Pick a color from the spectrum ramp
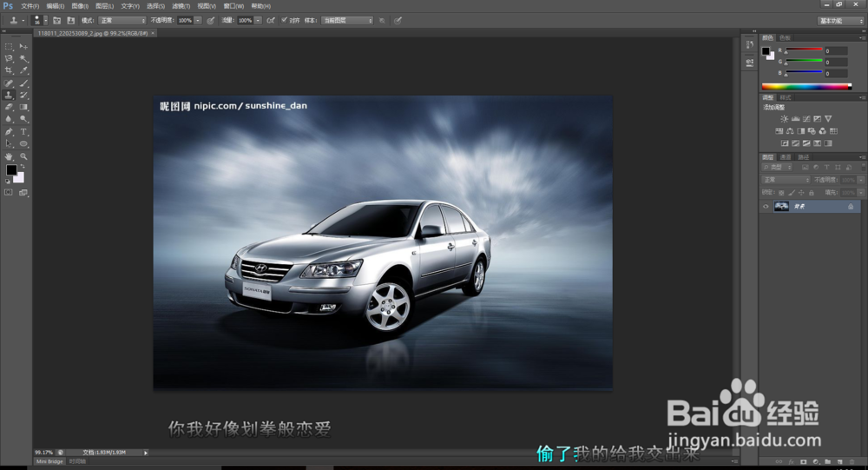Viewport: 868px width, 470px height. (x=806, y=87)
